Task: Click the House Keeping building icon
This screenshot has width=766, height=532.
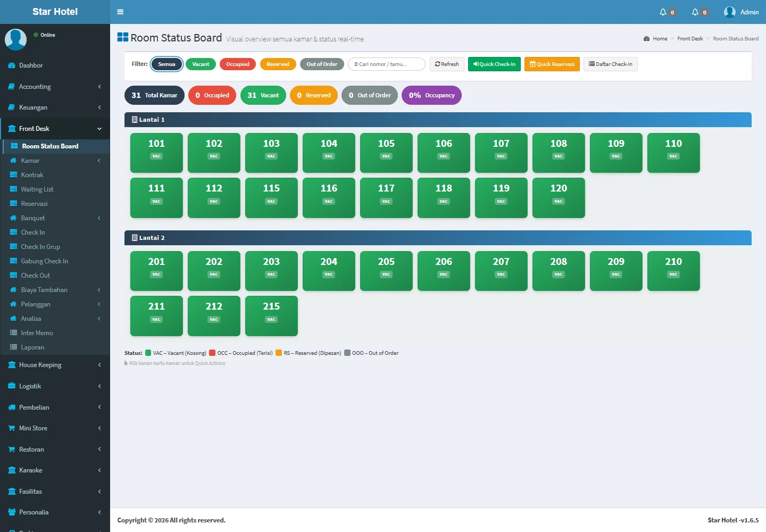Action: click(x=12, y=365)
